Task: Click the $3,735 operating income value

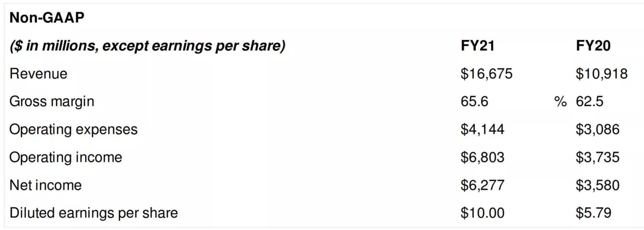Action: [597, 157]
